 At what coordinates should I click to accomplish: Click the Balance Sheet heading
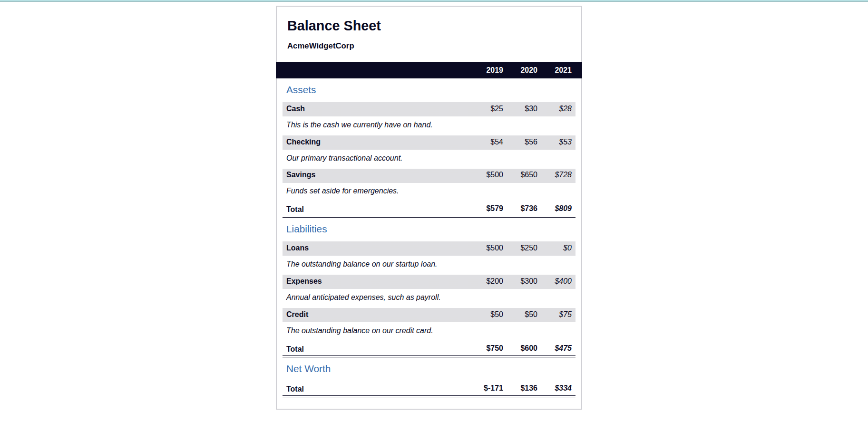coord(334,26)
